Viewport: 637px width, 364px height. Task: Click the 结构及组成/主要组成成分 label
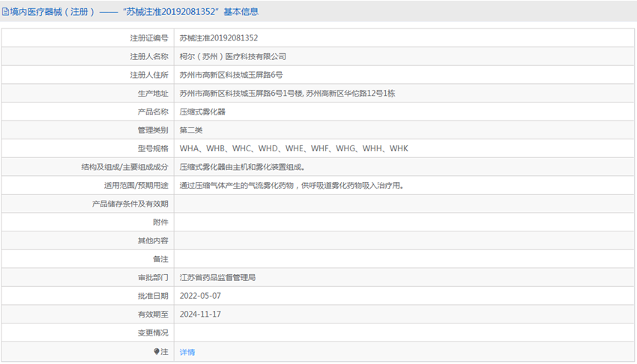coord(124,167)
